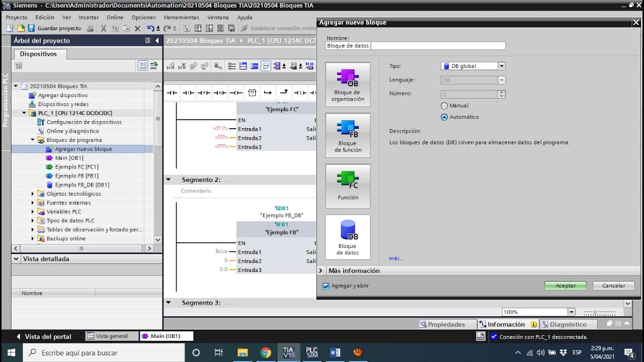
Task: Click the new project icon in the toolbar
Action: (x=10, y=28)
